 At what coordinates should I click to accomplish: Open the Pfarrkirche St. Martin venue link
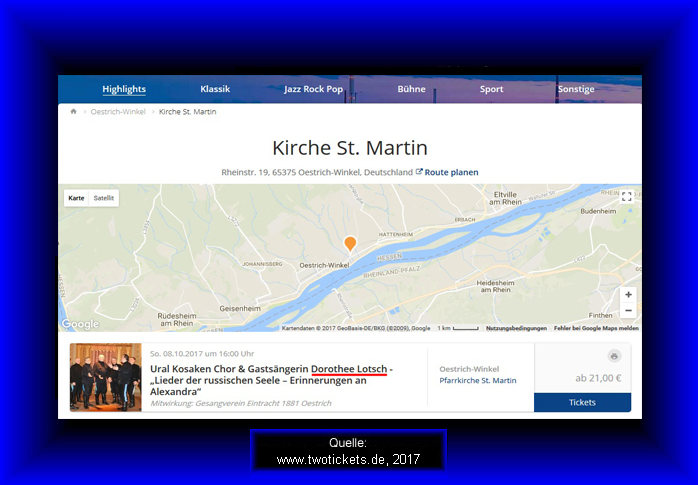[x=478, y=380]
